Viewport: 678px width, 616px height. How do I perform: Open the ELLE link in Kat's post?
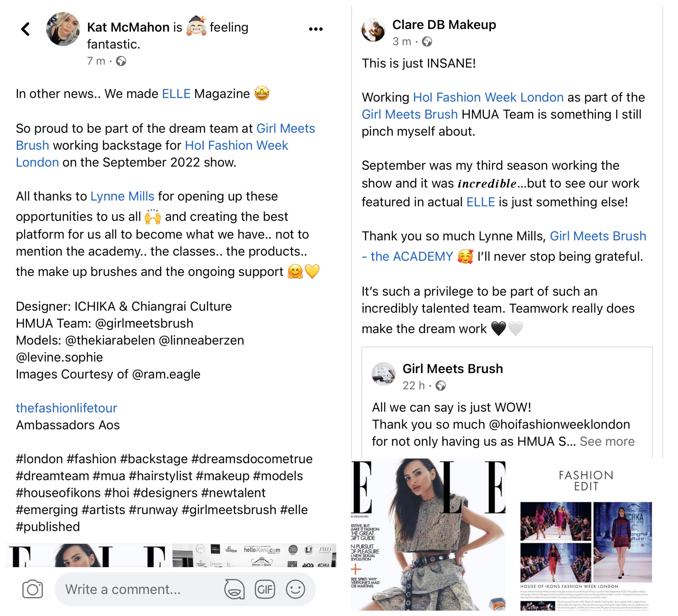pos(176,94)
